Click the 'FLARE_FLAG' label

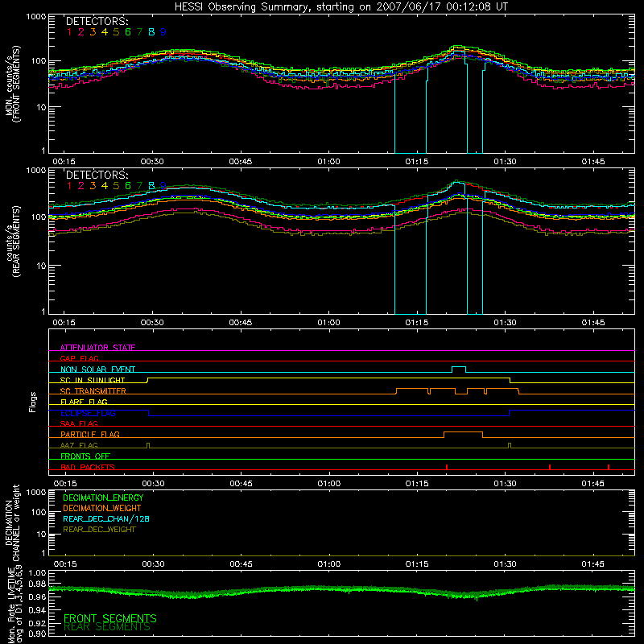[84, 402]
